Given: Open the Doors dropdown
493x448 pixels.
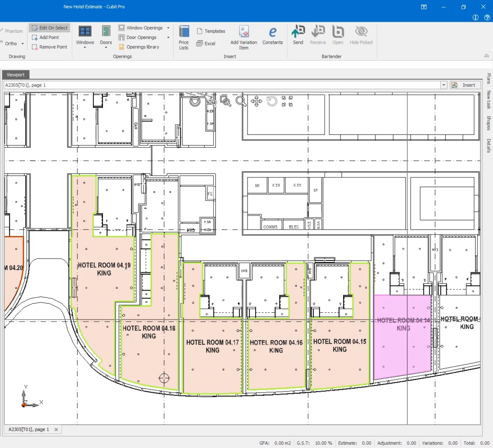Looking at the screenshot, I should (105, 37).
